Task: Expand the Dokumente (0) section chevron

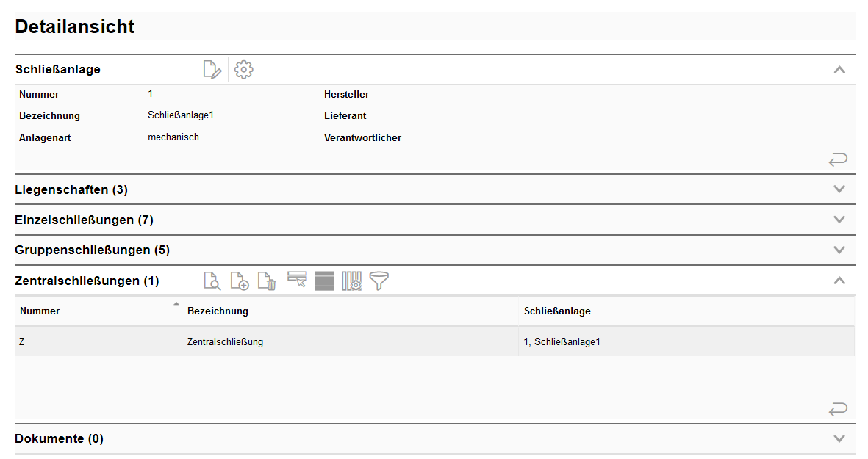Action: click(839, 438)
